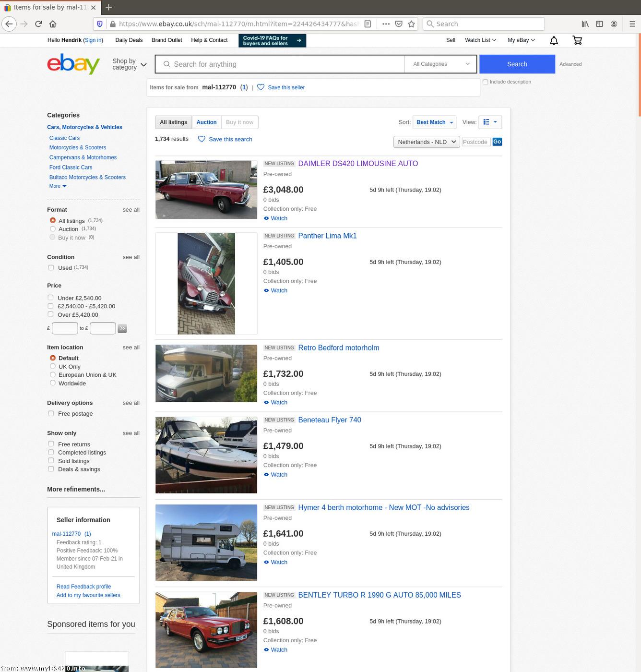Viewport: 641px width, 672px height.
Task: Enable Include description checkbox
Action: point(485,82)
